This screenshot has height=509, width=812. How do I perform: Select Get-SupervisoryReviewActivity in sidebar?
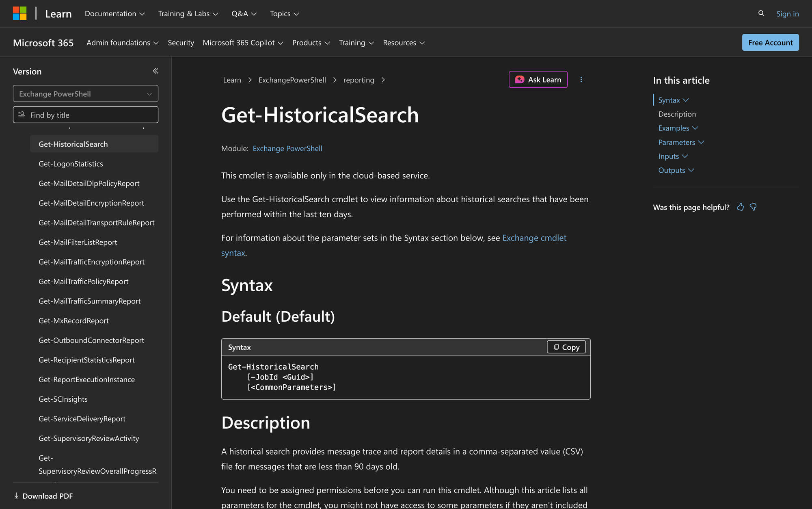[x=89, y=438]
